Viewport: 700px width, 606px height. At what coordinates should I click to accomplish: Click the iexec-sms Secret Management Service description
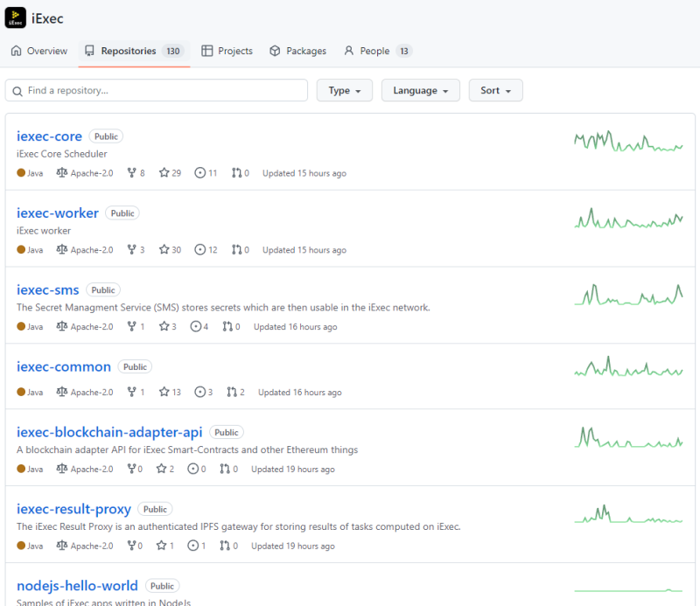click(223, 308)
